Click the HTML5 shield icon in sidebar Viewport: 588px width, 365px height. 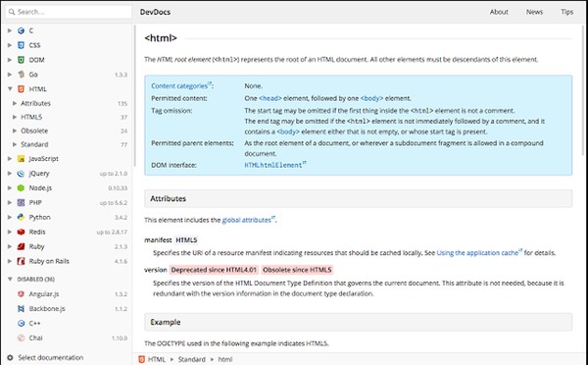21,89
